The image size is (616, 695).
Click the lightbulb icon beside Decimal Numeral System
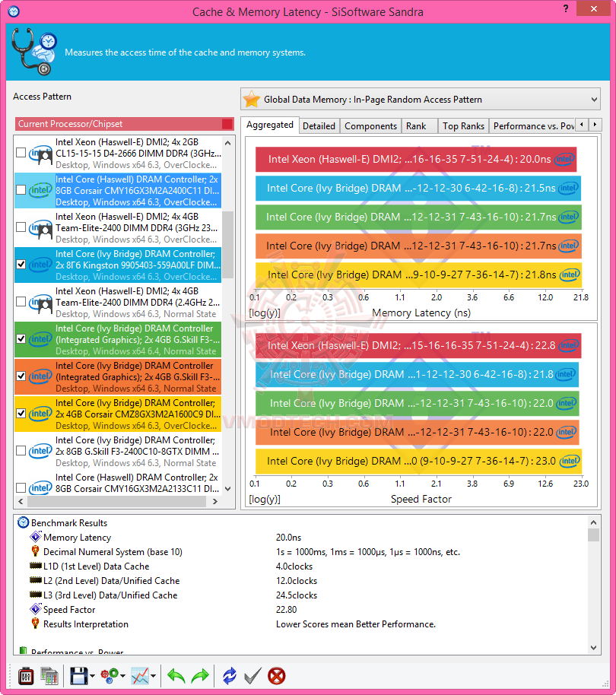36,551
